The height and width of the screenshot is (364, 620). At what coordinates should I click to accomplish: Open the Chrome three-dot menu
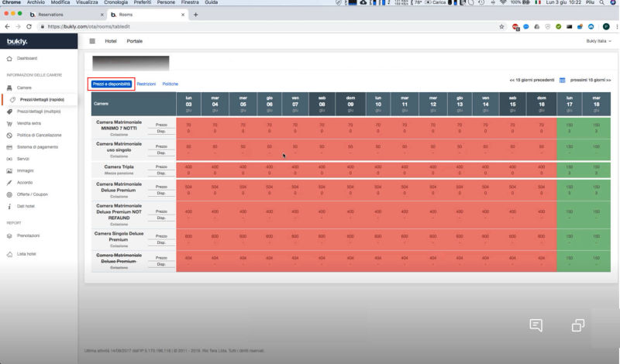(x=616, y=26)
